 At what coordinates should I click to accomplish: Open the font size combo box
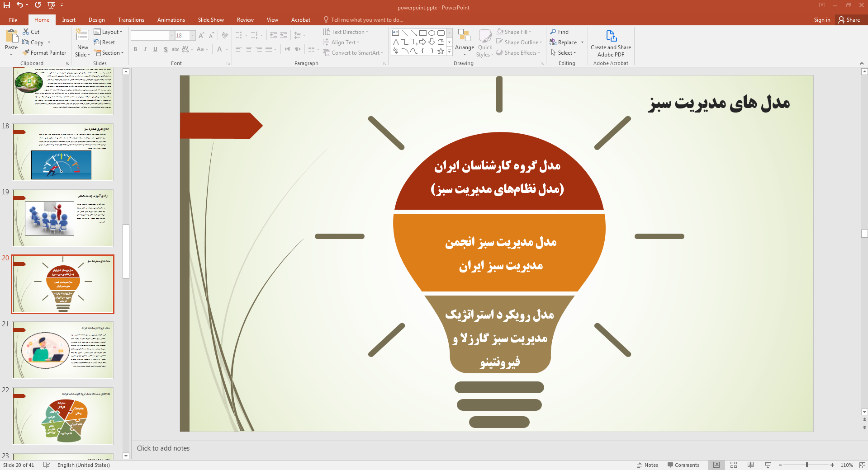coord(185,36)
